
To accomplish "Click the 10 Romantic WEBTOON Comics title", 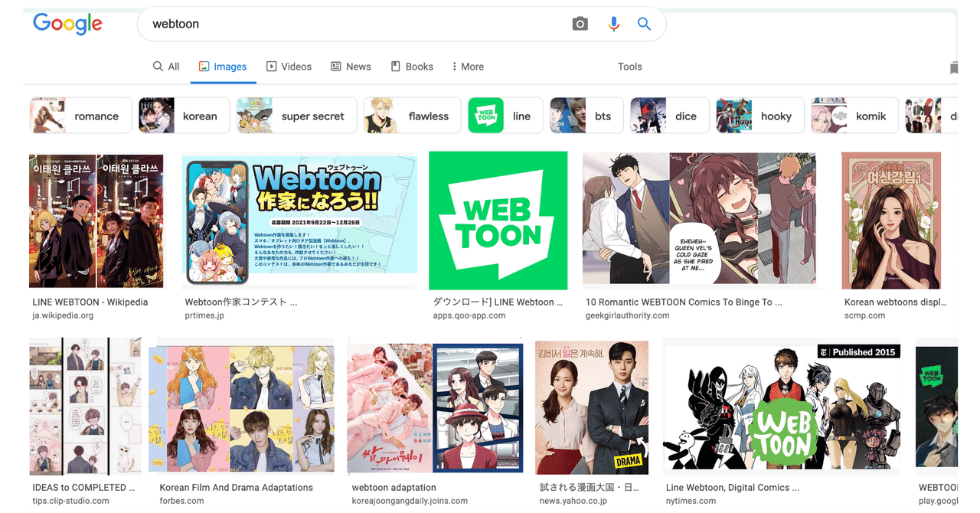I will [684, 302].
